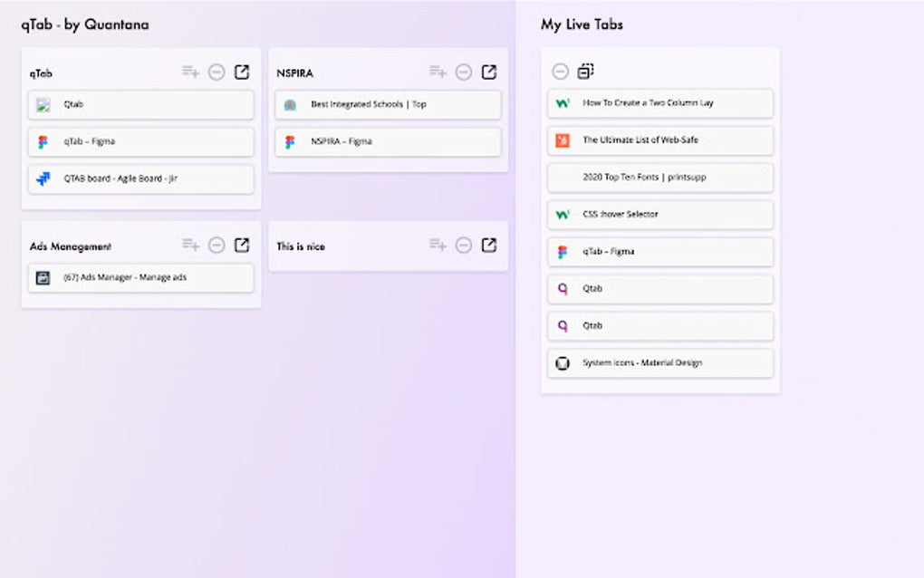Open the NSPIRA – Figma saved tab
This screenshot has width=924, height=578.
(x=389, y=141)
